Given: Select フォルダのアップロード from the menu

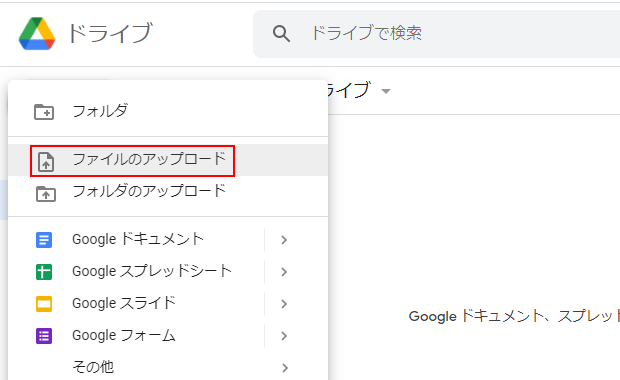Looking at the screenshot, I should click(x=168, y=192).
